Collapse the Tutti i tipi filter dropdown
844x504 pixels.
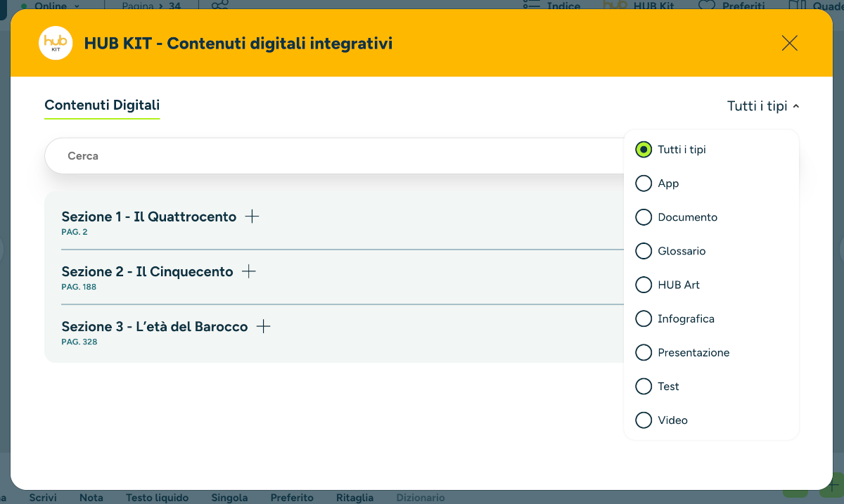tap(763, 106)
